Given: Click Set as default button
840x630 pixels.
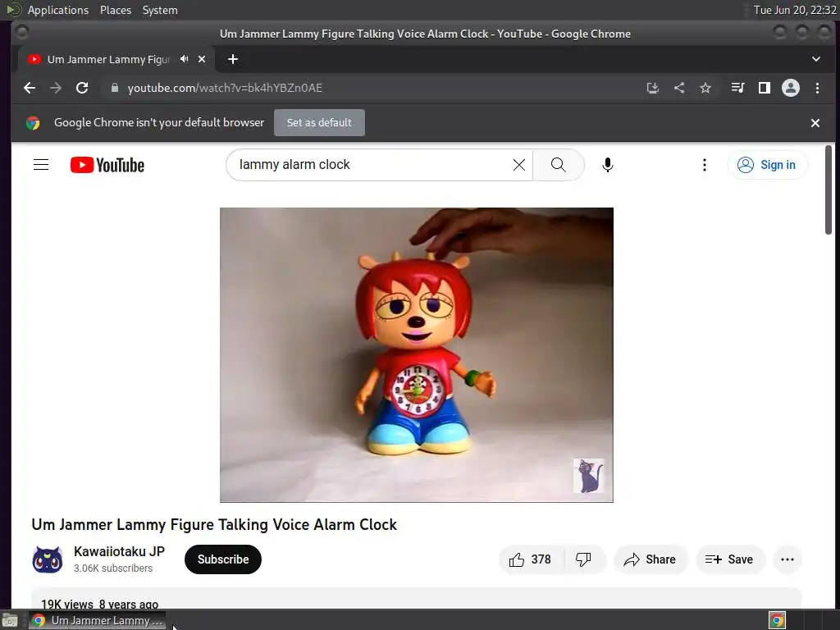Looking at the screenshot, I should 319,123.
